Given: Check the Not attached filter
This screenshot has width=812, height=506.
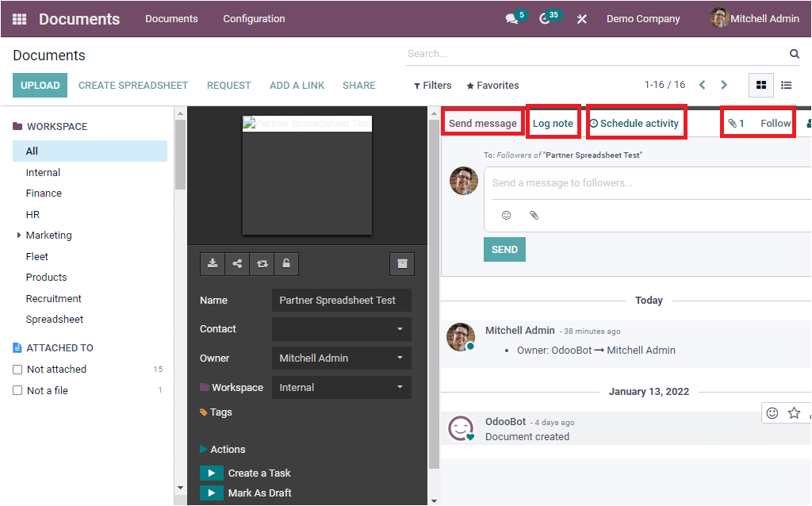Looking at the screenshot, I should [x=17, y=370].
